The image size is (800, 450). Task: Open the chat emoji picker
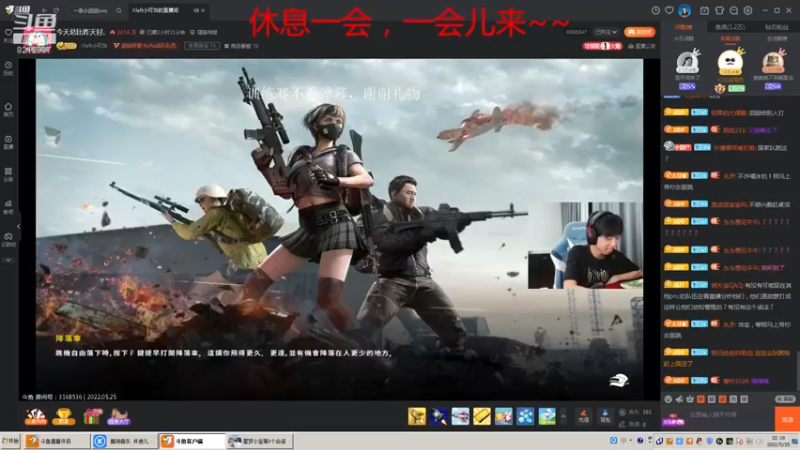pos(668,399)
